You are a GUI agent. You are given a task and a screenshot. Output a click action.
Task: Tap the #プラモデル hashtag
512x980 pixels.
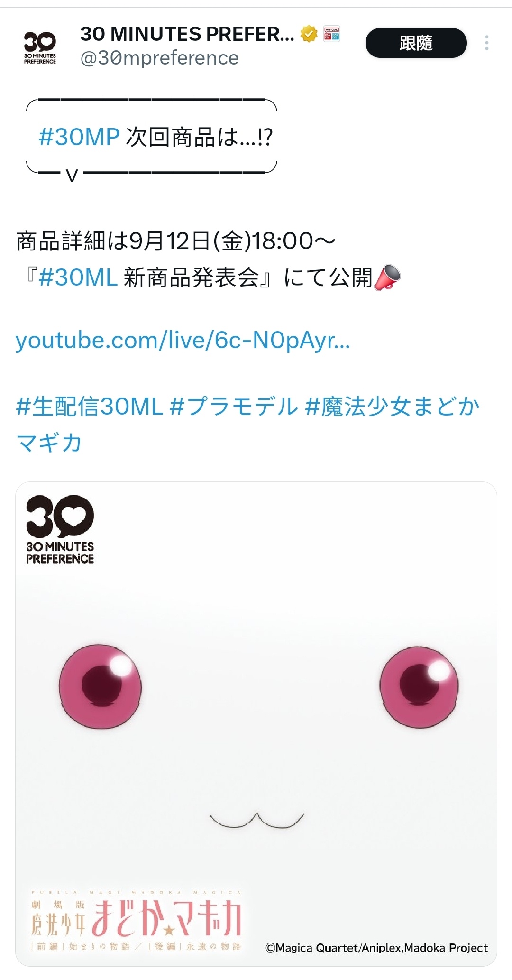click(x=234, y=407)
